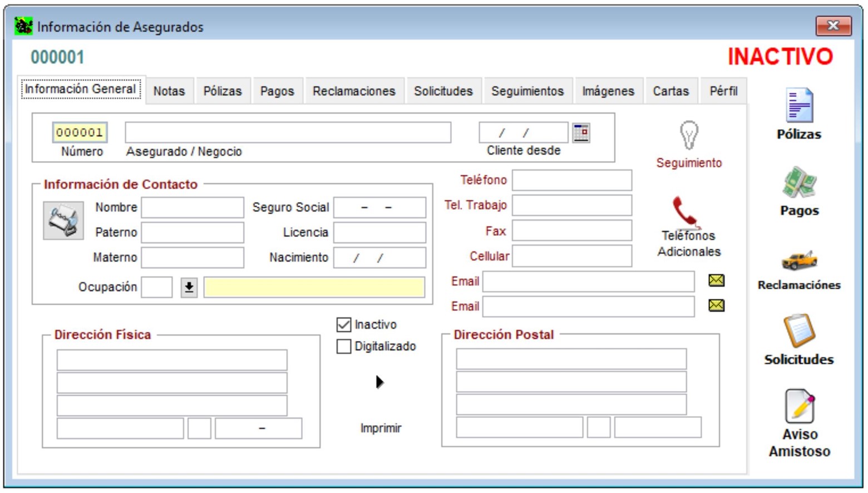The height and width of the screenshot is (493, 868).
Task: Send mail using the first Email envelope icon
Action: coord(716,280)
